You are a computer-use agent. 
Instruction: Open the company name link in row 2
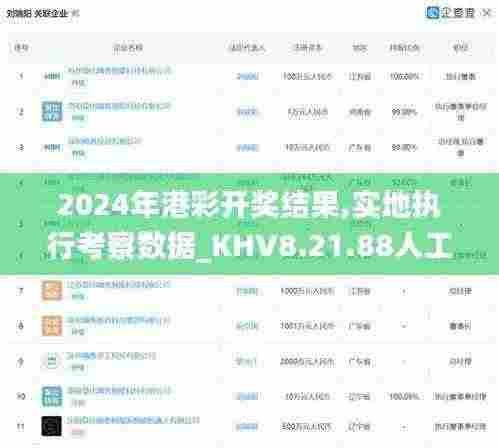[119, 106]
